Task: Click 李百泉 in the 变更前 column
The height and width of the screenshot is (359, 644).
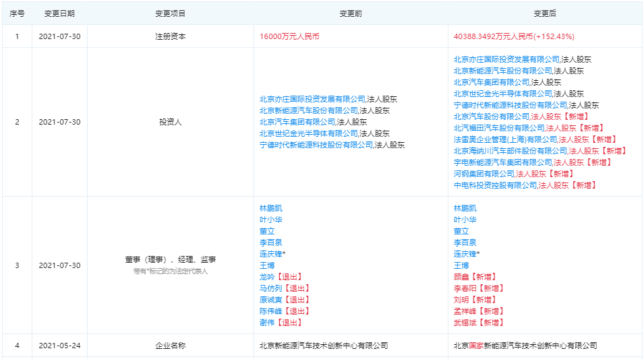Action: 270,242
